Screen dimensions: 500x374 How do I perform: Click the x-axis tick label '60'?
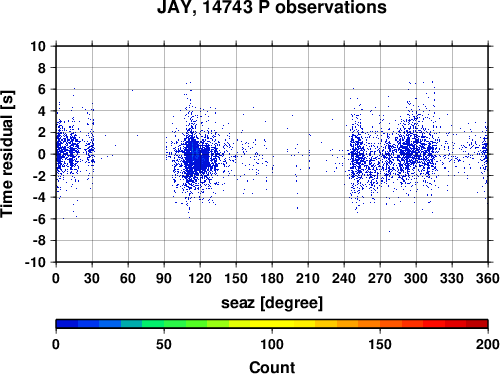pyautogui.click(x=128, y=278)
